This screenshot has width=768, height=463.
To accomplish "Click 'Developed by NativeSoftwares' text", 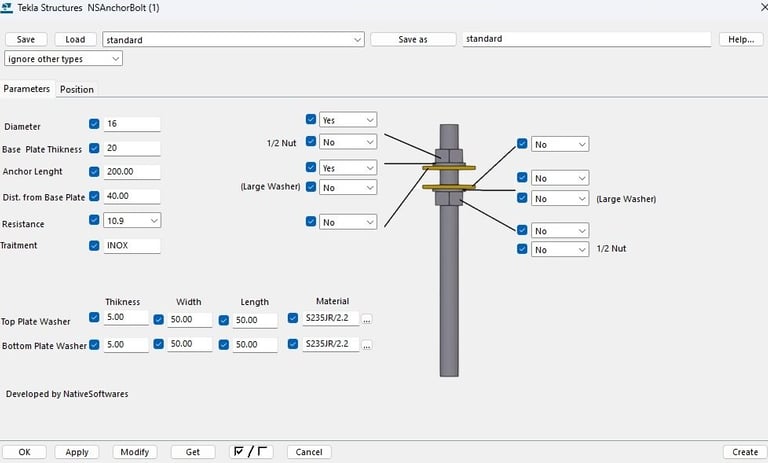I will 67,394.
